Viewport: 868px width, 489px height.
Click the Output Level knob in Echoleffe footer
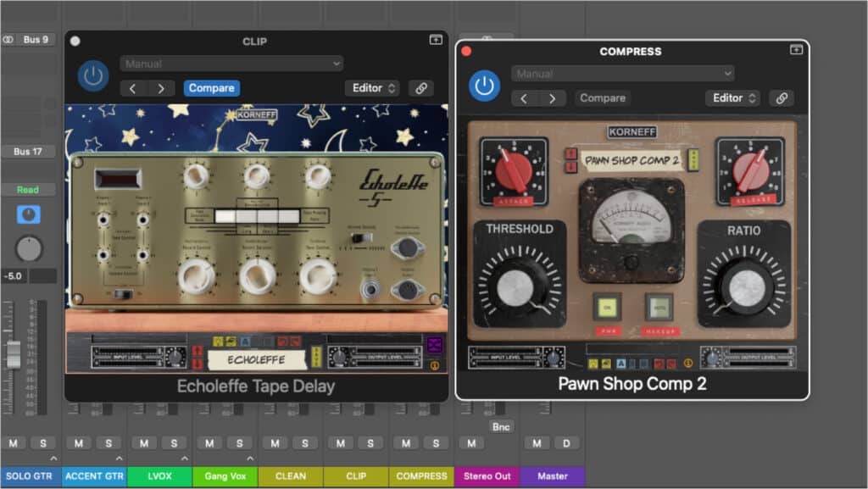point(339,358)
